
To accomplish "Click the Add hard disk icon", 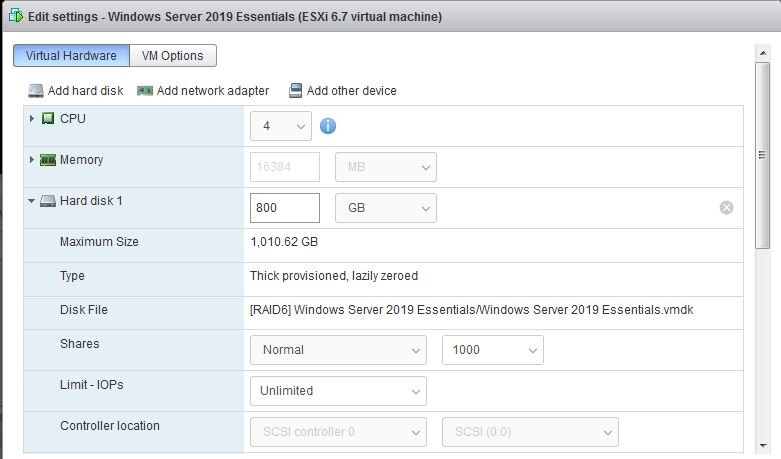I will [x=36, y=91].
